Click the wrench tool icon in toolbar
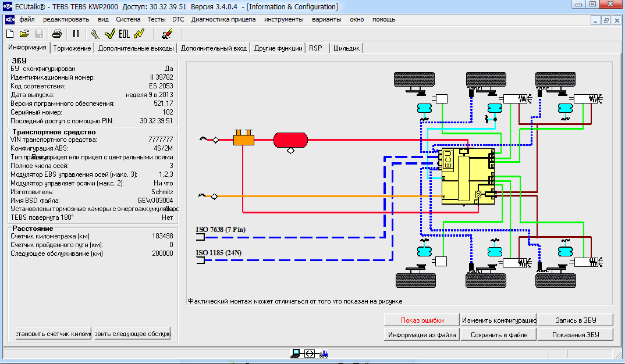This screenshot has height=364, width=625. click(95, 34)
